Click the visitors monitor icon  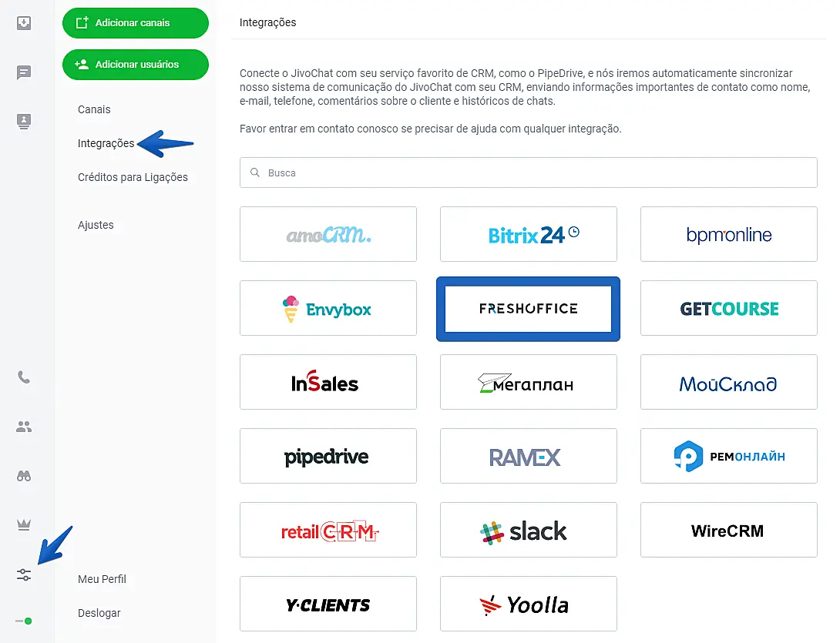(24, 121)
